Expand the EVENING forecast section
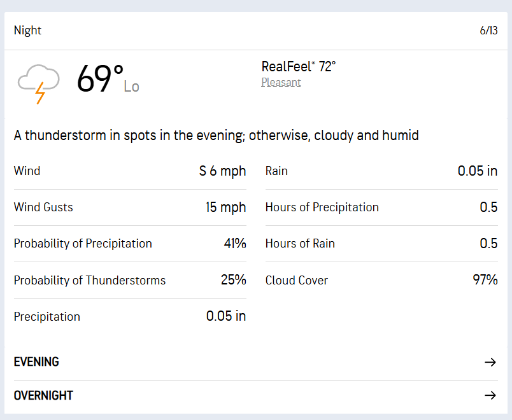The height and width of the screenshot is (420, 512). [x=255, y=362]
